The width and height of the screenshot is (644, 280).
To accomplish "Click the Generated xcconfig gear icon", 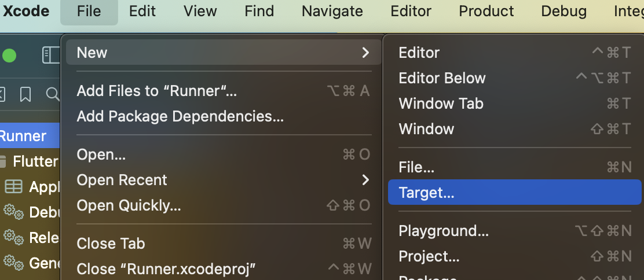I will coord(13,262).
